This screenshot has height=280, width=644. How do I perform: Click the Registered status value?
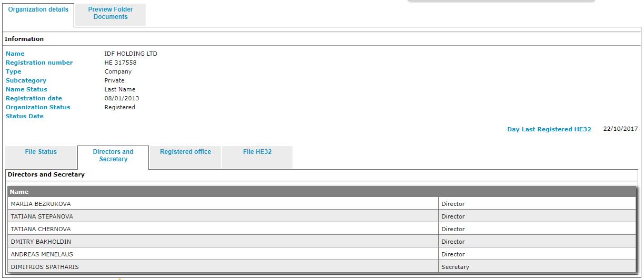point(120,107)
